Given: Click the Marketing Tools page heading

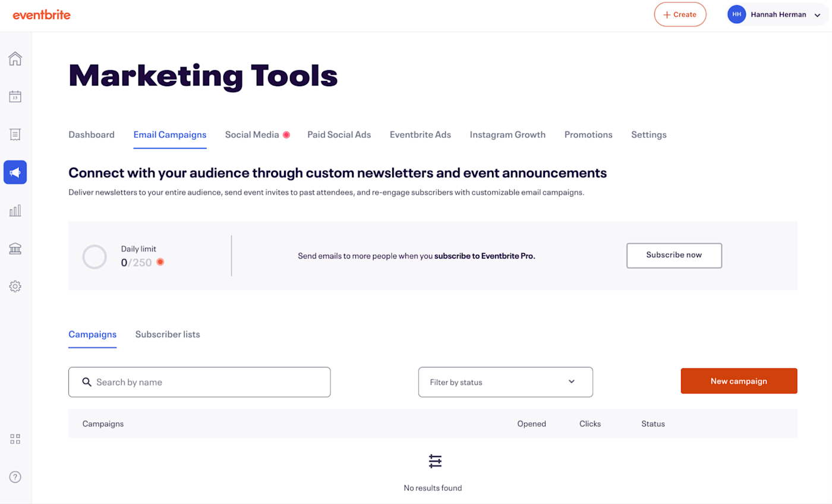Looking at the screenshot, I should (203, 75).
